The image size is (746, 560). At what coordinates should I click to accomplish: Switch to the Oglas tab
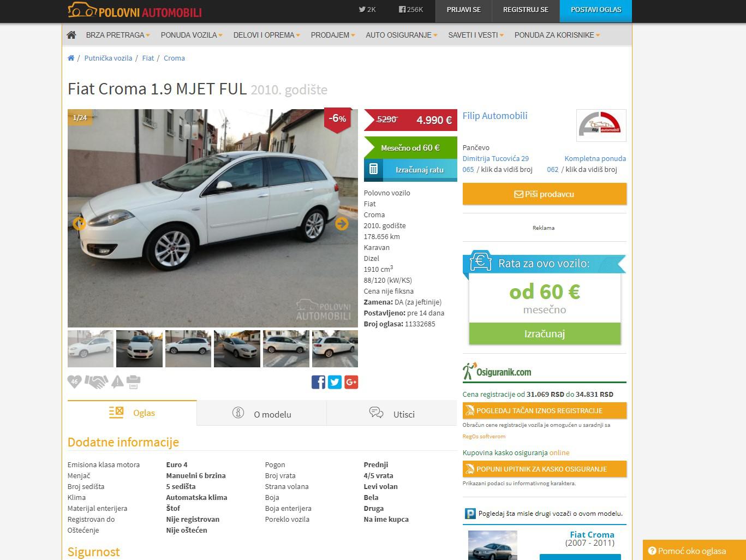point(132,413)
